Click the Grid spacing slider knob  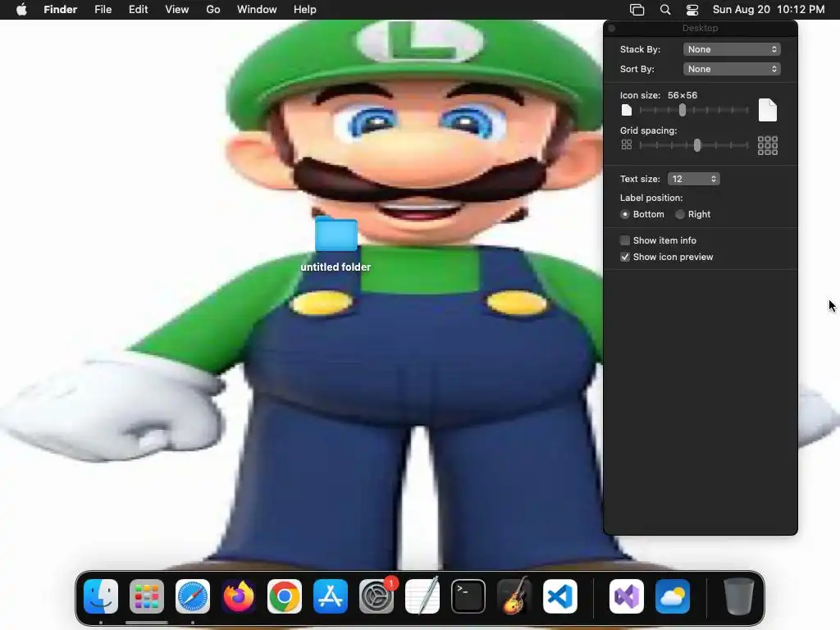click(697, 145)
